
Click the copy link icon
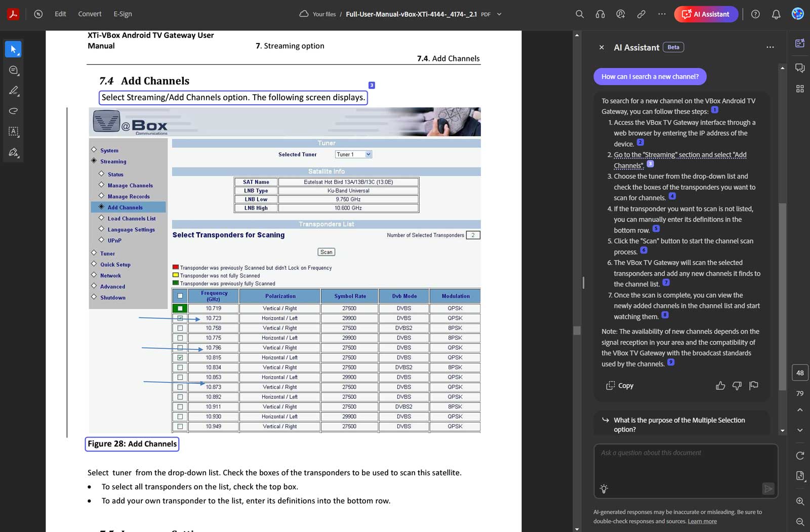coord(641,14)
